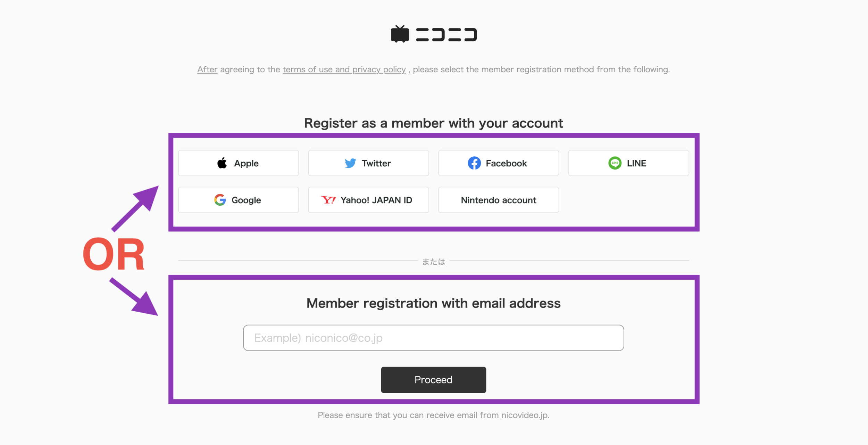Continue with the Google button
The height and width of the screenshot is (445, 868).
[x=239, y=200]
